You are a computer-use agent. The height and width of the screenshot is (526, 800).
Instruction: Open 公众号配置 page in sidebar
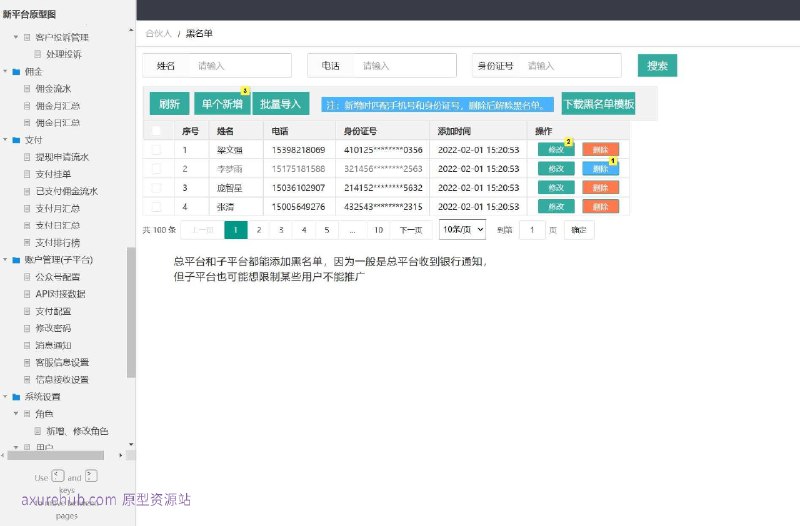tap(58, 277)
